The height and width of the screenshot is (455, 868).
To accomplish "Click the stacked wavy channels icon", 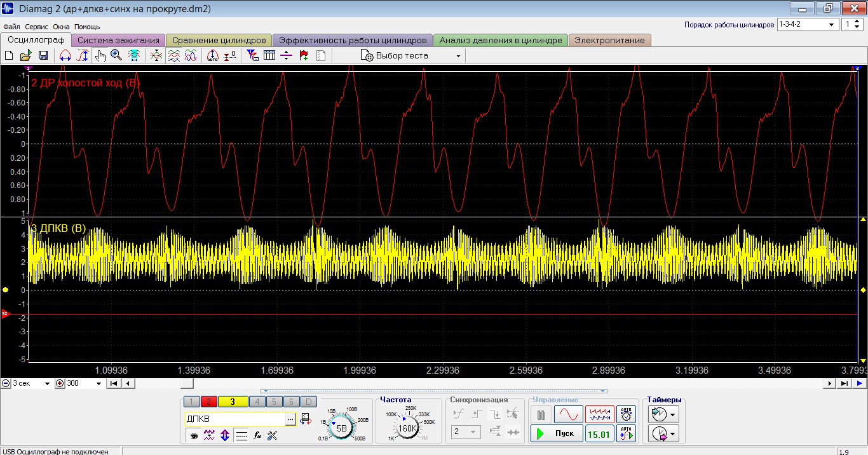I will [173, 56].
